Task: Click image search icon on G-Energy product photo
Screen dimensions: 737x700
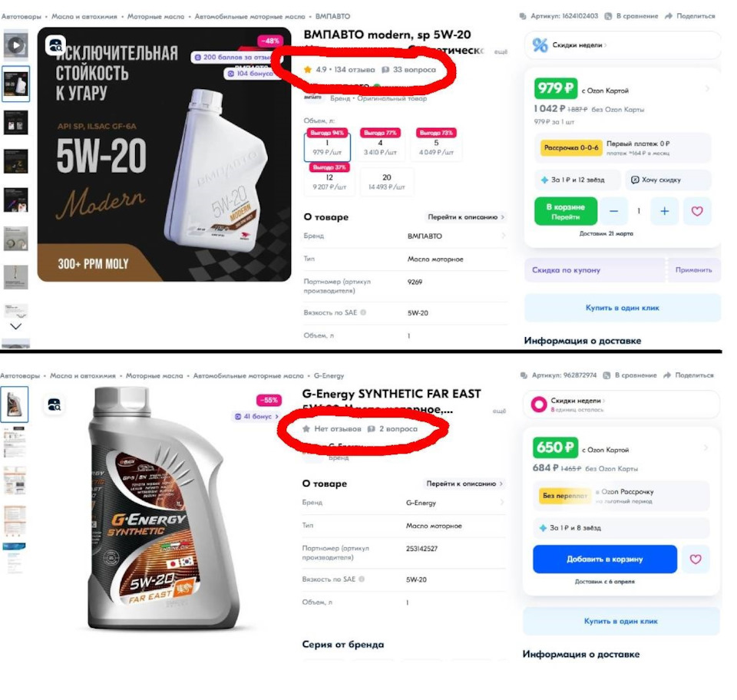Action: (x=55, y=404)
